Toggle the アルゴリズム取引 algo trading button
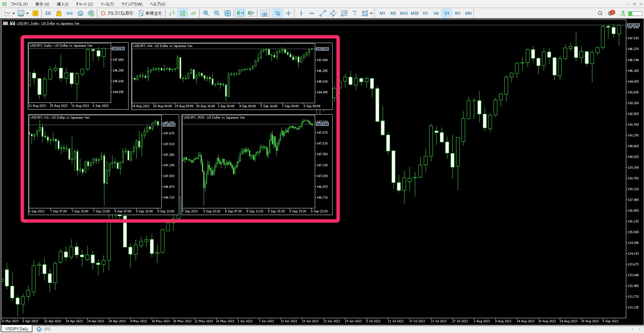This screenshot has width=644, height=333. pyautogui.click(x=117, y=13)
